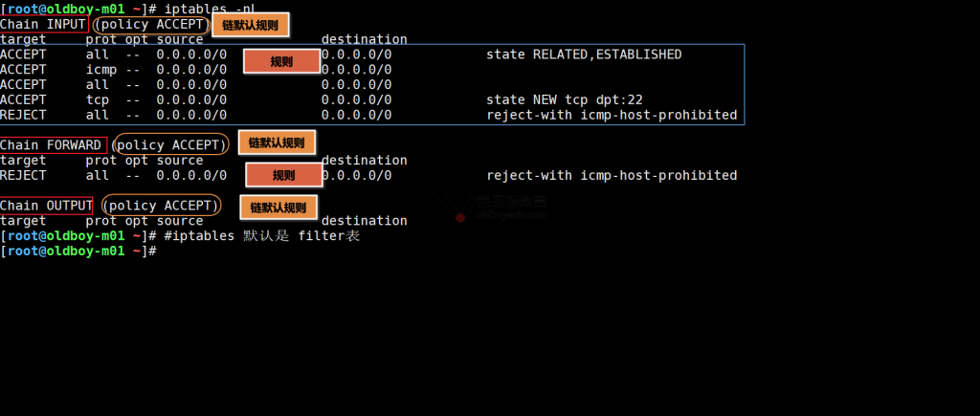
Task: Click the red-boxed Chain FORWARD label
Action: click(52, 144)
